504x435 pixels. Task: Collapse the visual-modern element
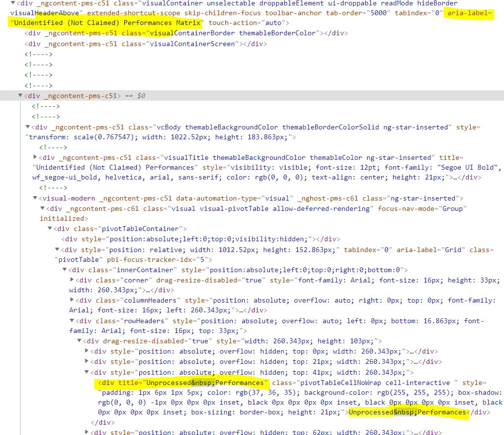[34, 198]
